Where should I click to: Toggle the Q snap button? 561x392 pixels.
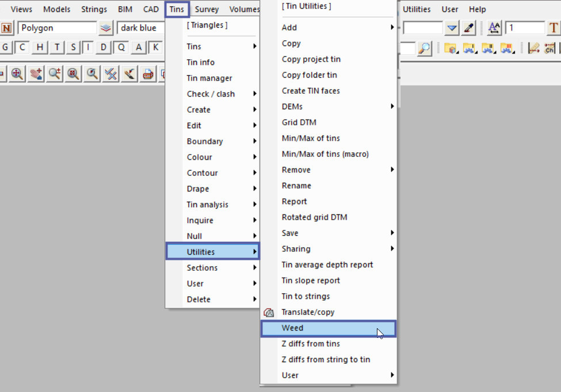pyautogui.click(x=121, y=47)
